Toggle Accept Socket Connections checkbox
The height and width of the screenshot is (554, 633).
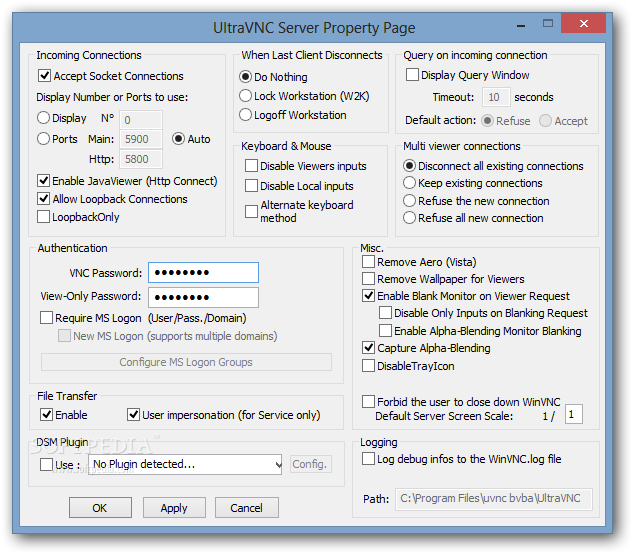[x=44, y=76]
